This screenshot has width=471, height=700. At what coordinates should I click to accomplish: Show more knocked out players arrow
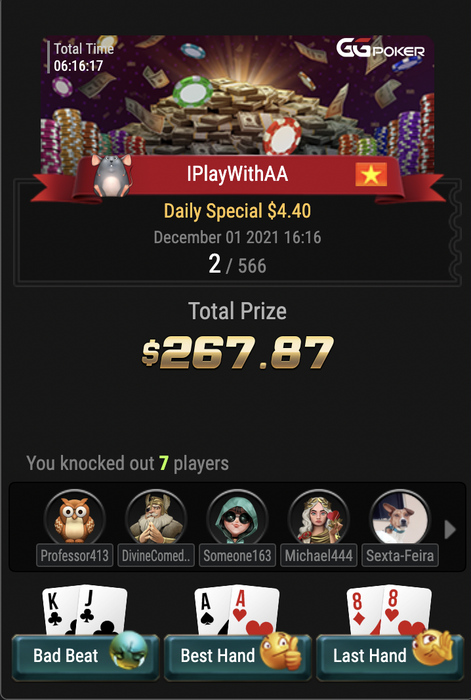tap(450, 530)
